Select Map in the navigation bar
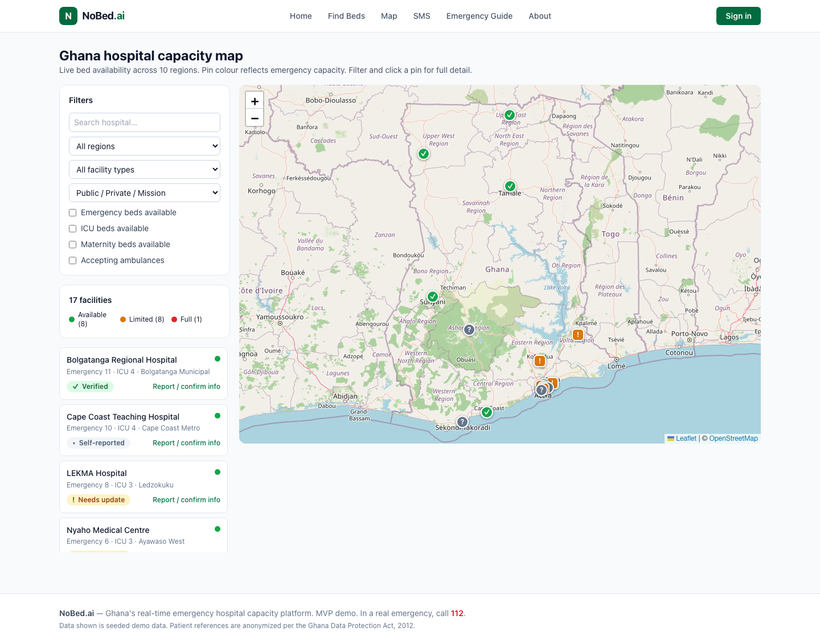This screenshot has height=644, width=820. pos(389,16)
